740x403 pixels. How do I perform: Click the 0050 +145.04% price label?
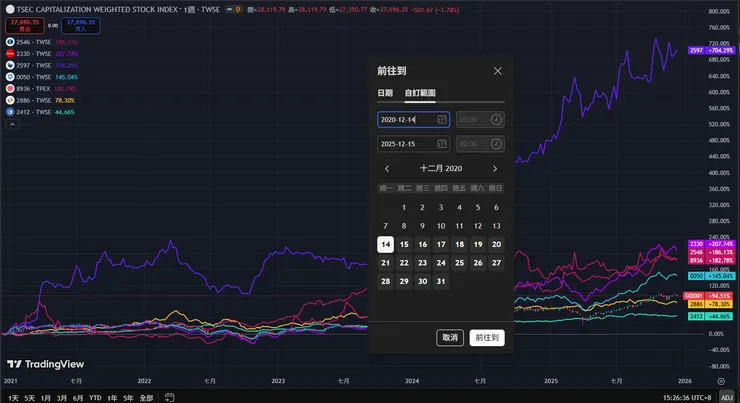(x=711, y=276)
